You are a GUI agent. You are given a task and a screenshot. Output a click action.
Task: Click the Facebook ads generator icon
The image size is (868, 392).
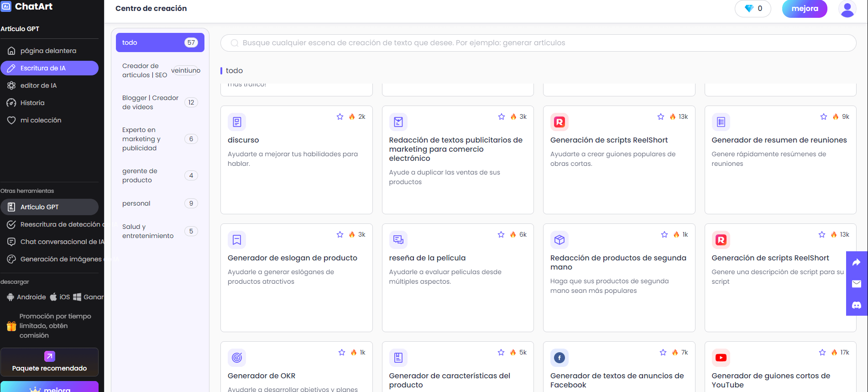click(x=559, y=358)
